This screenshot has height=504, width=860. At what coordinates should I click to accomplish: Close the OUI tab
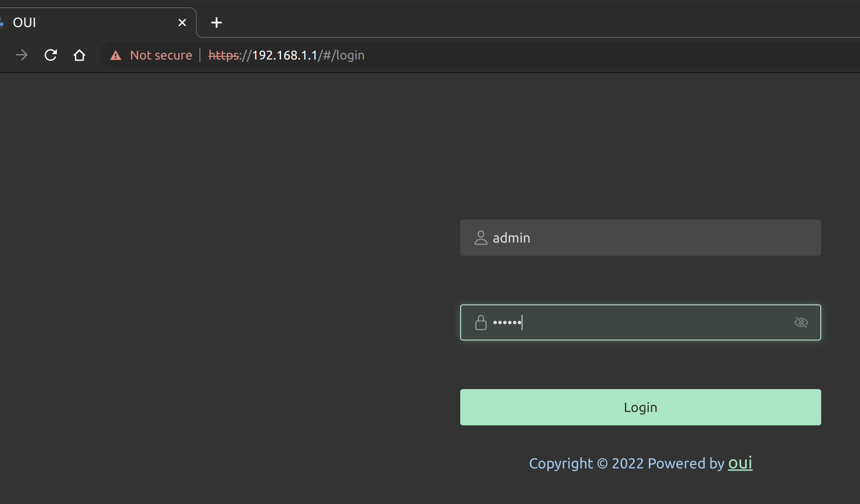pos(182,22)
